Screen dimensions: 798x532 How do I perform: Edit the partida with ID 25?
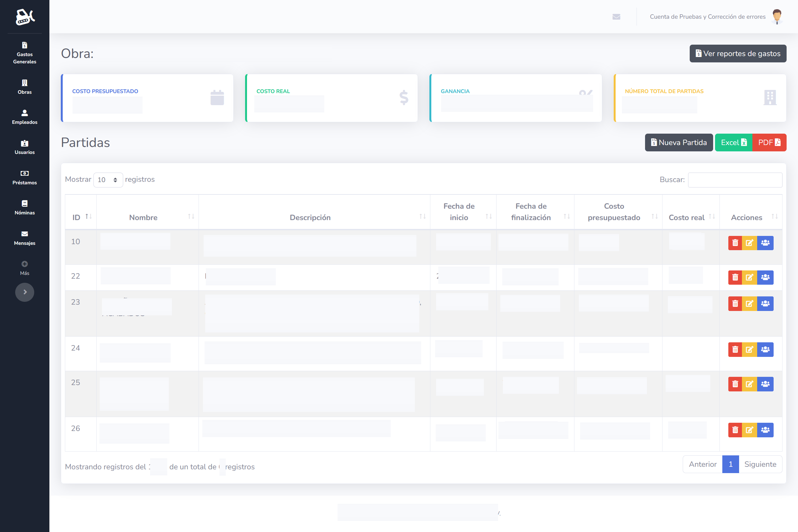750,384
